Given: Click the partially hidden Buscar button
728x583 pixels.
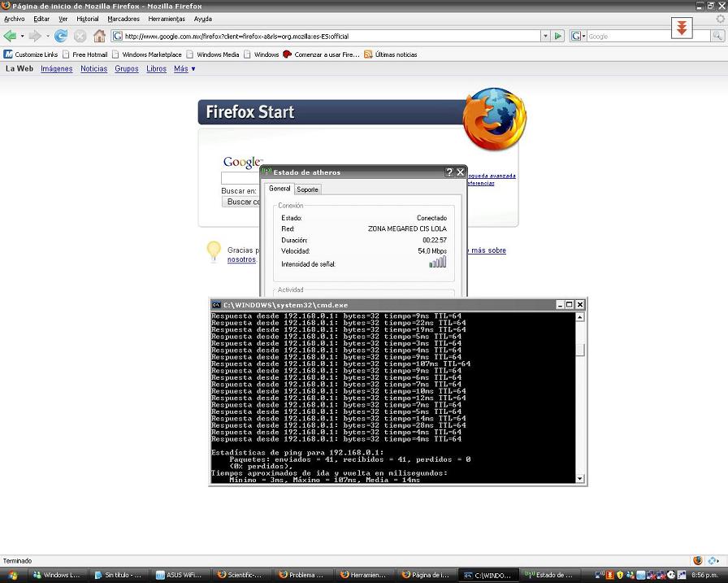Looking at the screenshot, I should click(x=241, y=202).
